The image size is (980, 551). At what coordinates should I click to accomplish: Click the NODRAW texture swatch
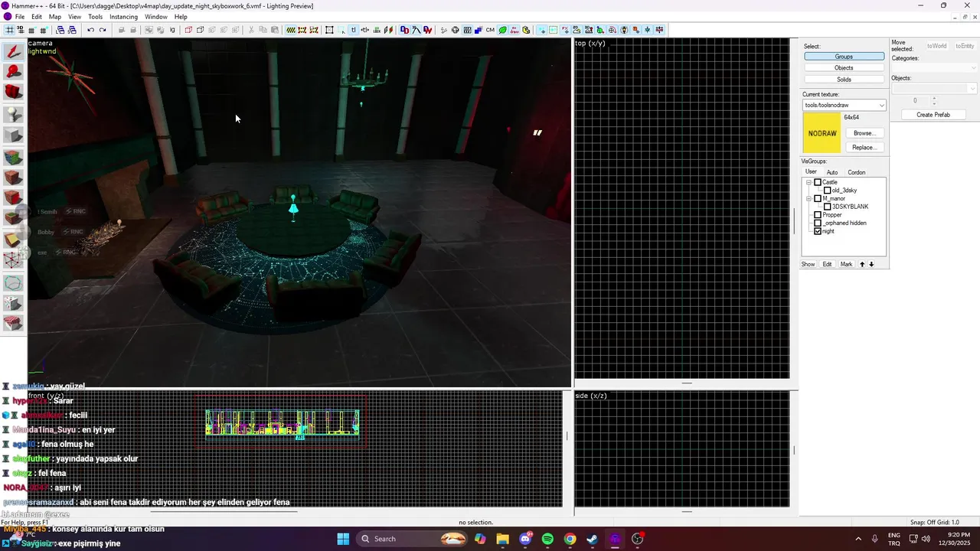tap(822, 133)
